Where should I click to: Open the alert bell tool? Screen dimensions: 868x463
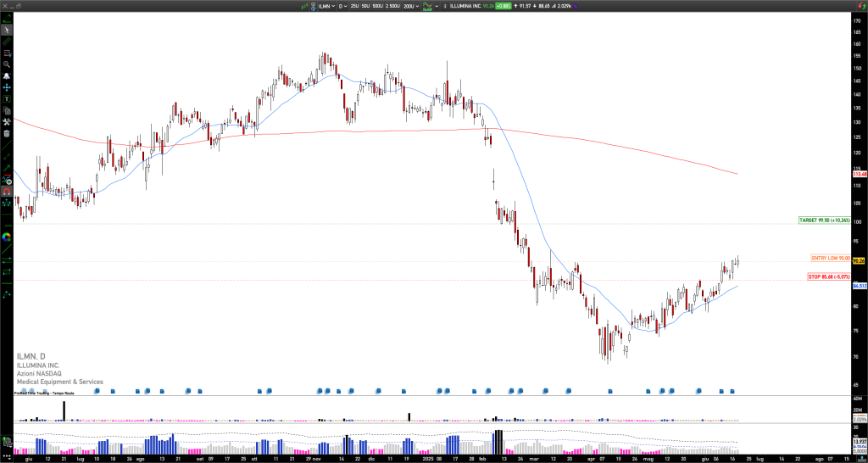click(x=7, y=75)
